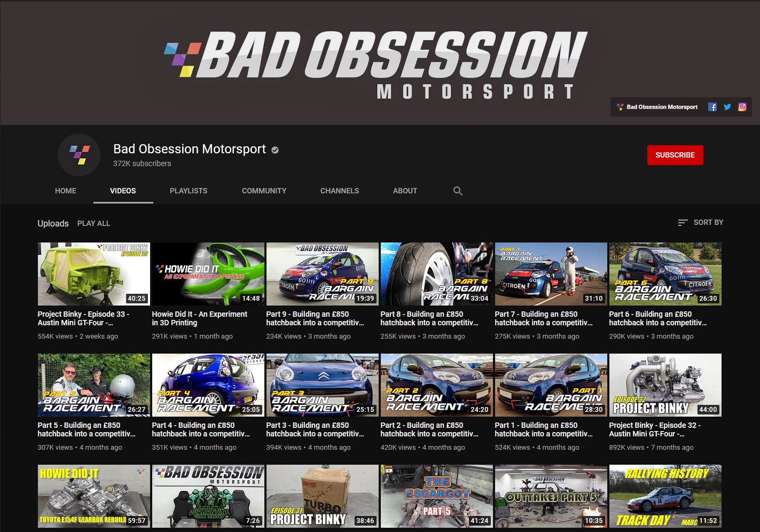Image resolution: width=760 pixels, height=532 pixels.
Task: Open the Playlists tab
Action: point(189,191)
